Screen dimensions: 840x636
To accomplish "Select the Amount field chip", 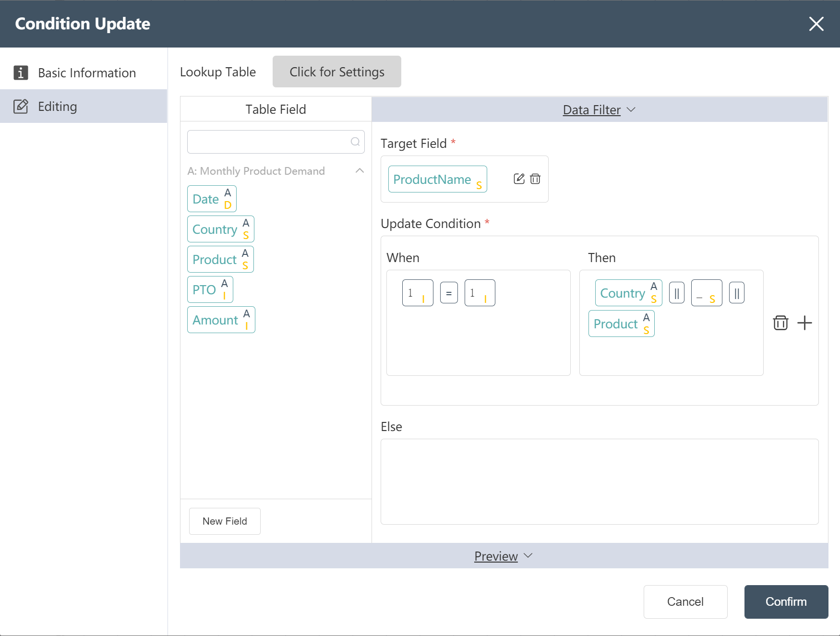I will [221, 320].
